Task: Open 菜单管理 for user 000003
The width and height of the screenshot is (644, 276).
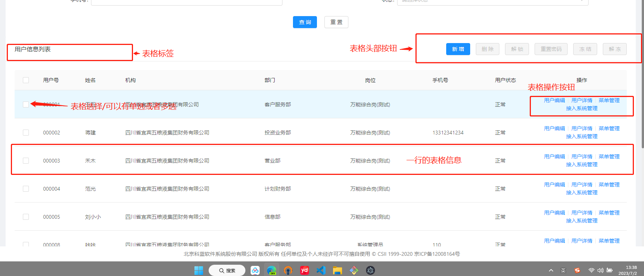Action: (x=609, y=157)
